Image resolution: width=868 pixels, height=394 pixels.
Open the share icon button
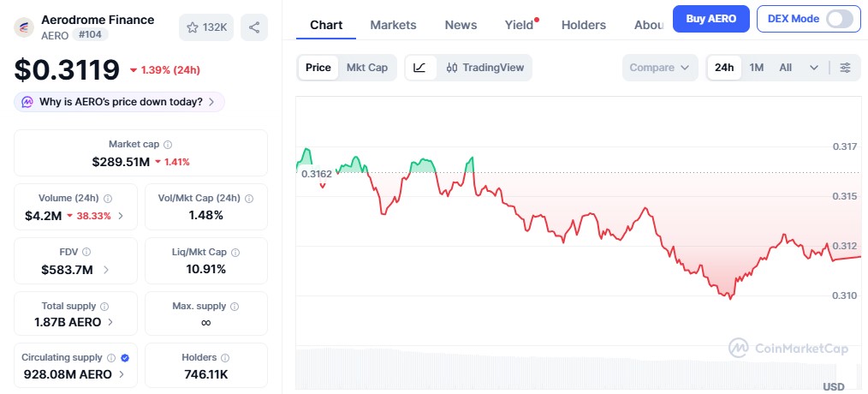click(x=254, y=27)
